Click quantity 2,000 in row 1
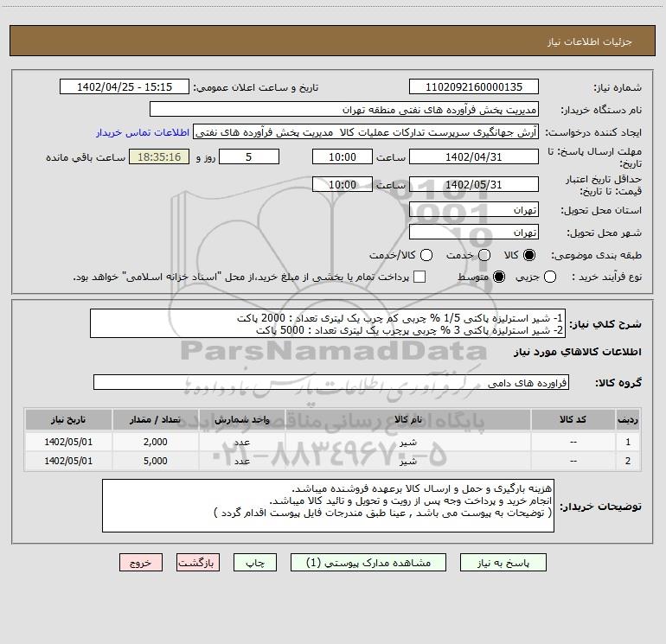The width and height of the screenshot is (666, 644). 155,442
